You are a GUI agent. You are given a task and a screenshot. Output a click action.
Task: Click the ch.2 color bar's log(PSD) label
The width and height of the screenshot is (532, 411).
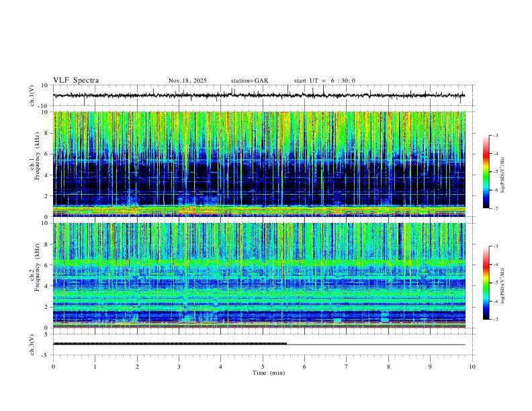click(502, 285)
